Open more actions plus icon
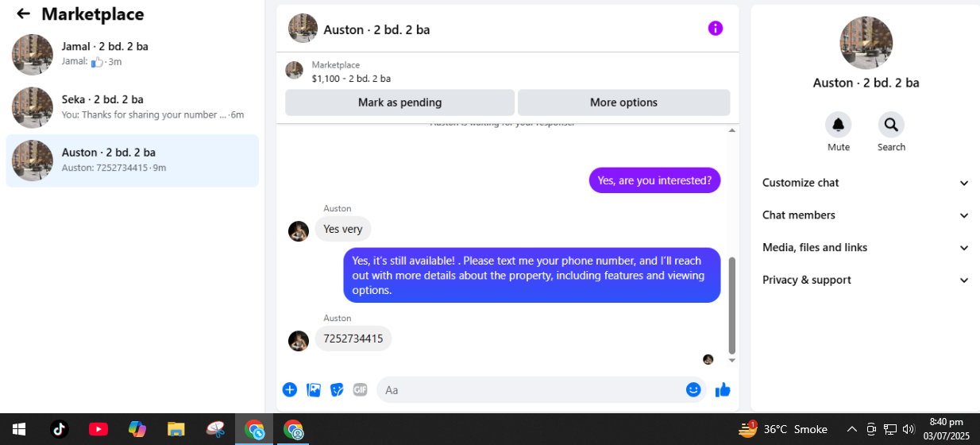The image size is (980, 445). click(x=290, y=389)
